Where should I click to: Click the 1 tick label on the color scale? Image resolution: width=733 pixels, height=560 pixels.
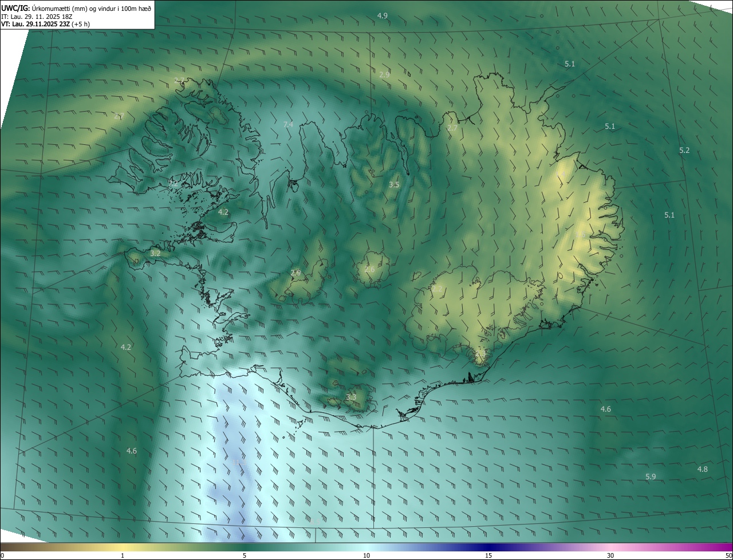point(123,555)
